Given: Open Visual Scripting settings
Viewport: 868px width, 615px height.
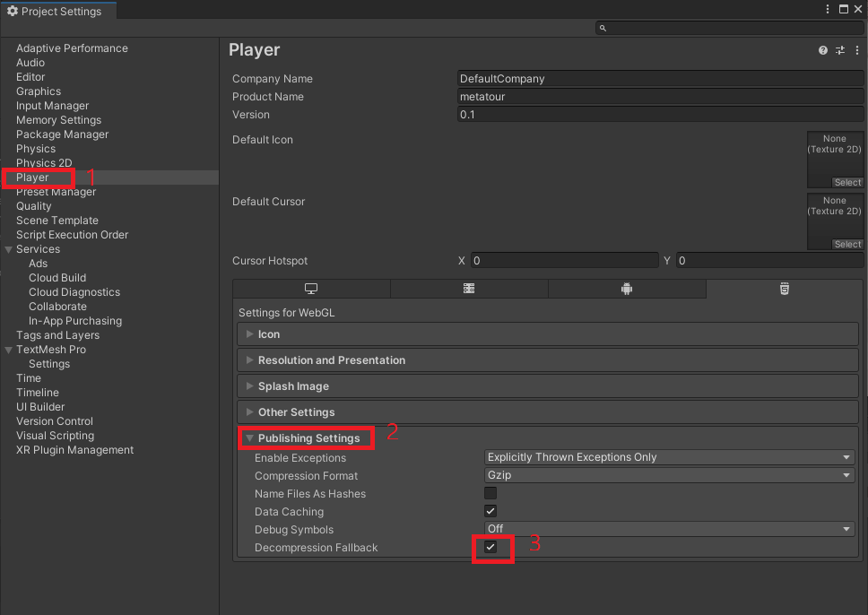Looking at the screenshot, I should point(56,437).
